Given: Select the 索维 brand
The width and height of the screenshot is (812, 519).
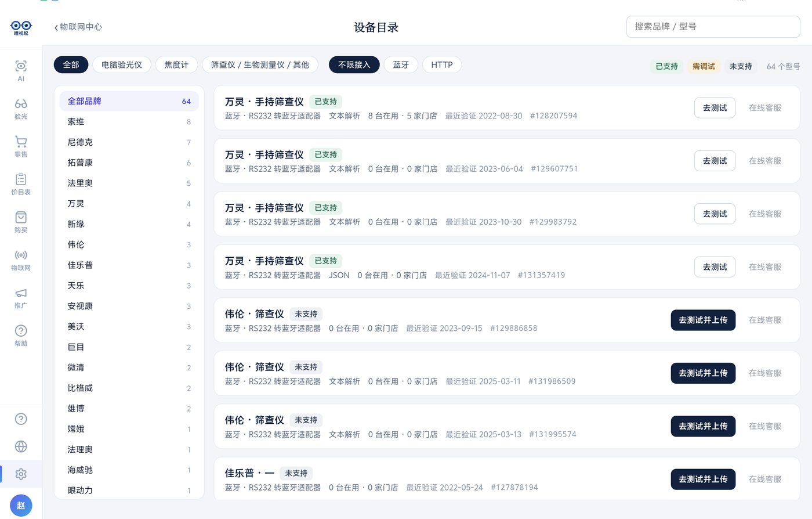Looking at the screenshot, I should [129, 122].
